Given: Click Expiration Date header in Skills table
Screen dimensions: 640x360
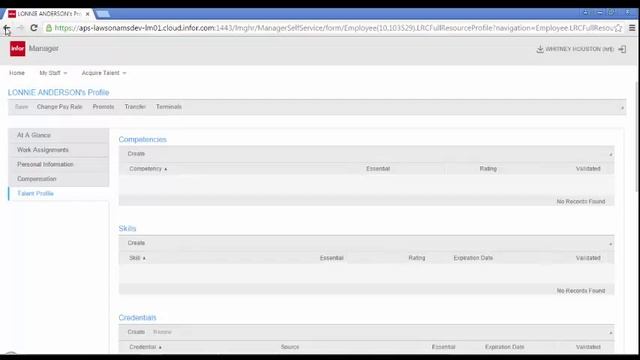Looking at the screenshot, I should click(x=473, y=258).
